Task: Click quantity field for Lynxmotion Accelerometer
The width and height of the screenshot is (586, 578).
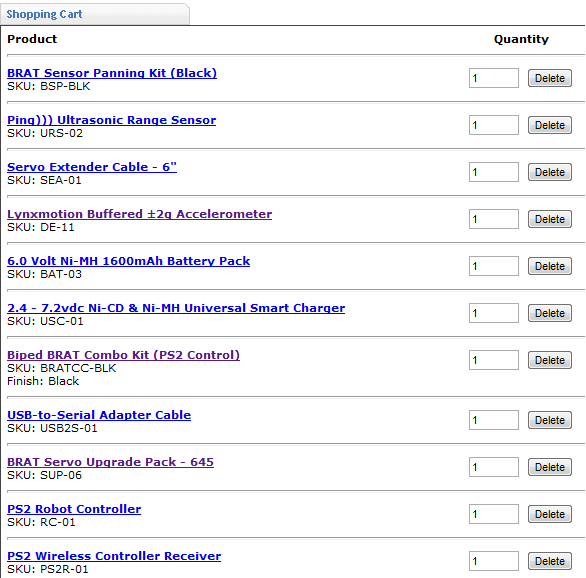Action: coord(494,219)
